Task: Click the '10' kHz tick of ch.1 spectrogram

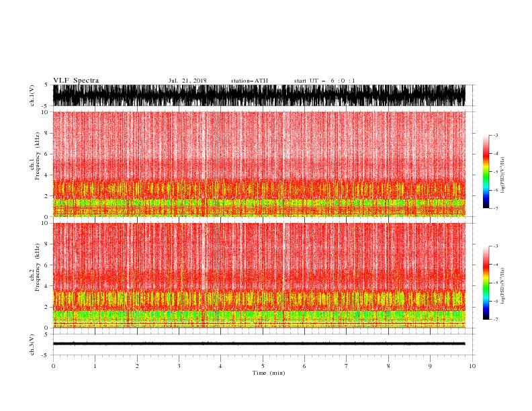Action: [x=45, y=112]
